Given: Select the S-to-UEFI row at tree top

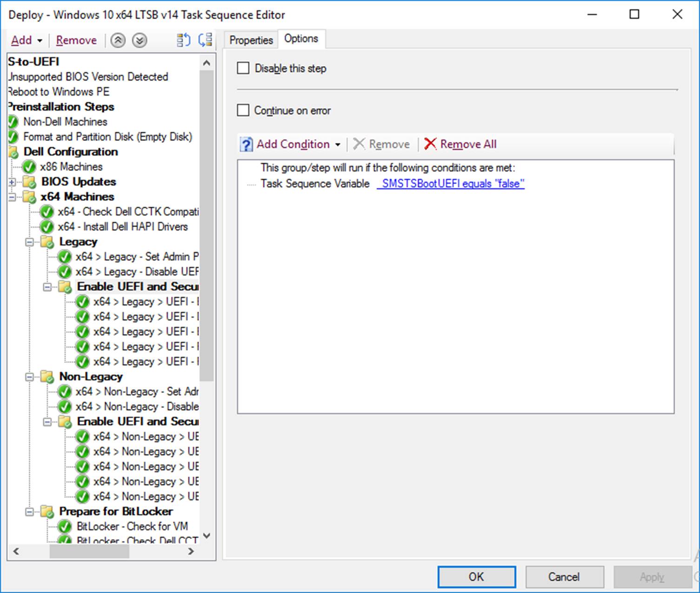Looking at the screenshot, I should click(33, 62).
